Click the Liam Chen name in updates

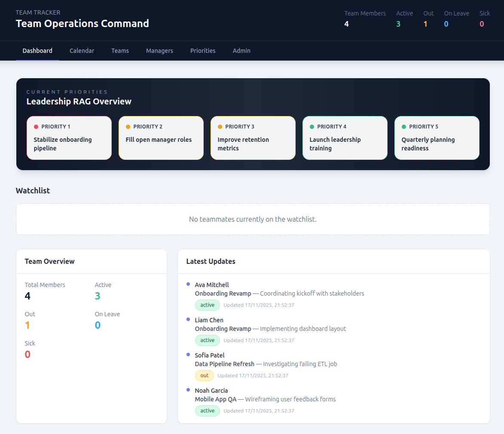209,320
